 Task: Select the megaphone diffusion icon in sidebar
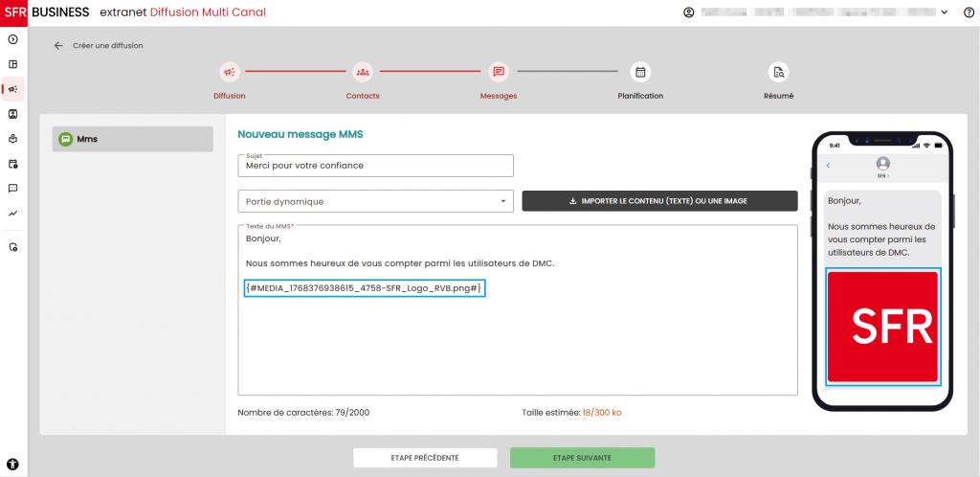coord(13,89)
